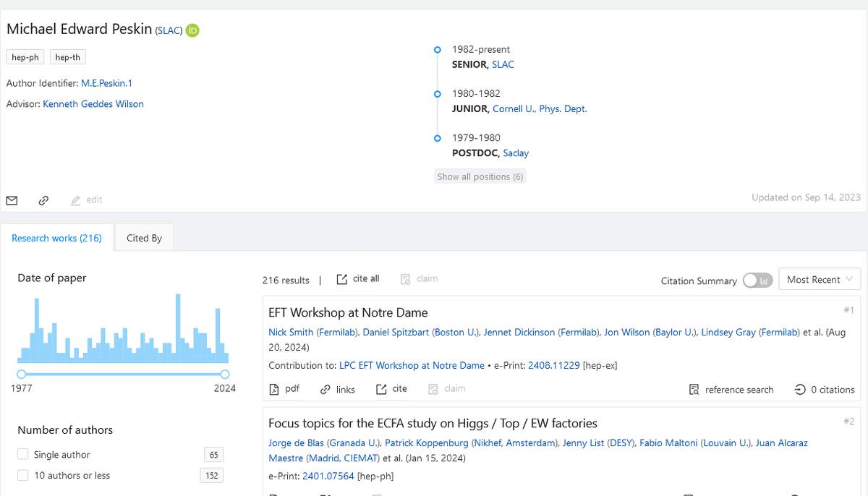This screenshot has height=496, width=868.
Task: Click Boston U. affiliation
Action: [455, 332]
